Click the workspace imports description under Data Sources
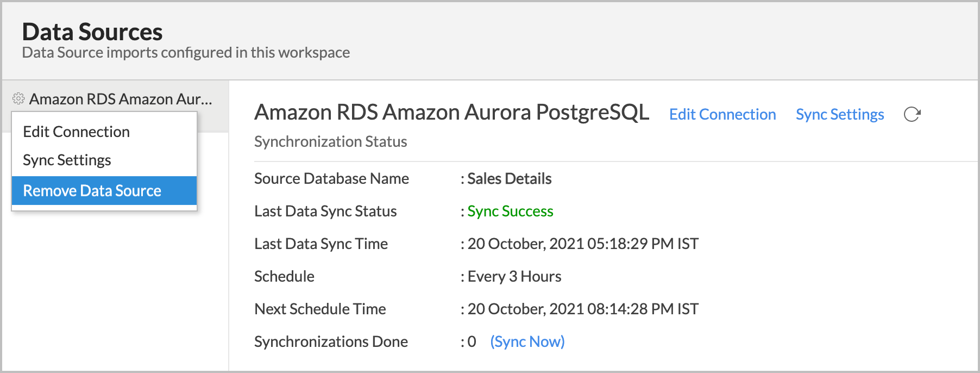Screen dimensions: 980x373 [x=186, y=52]
